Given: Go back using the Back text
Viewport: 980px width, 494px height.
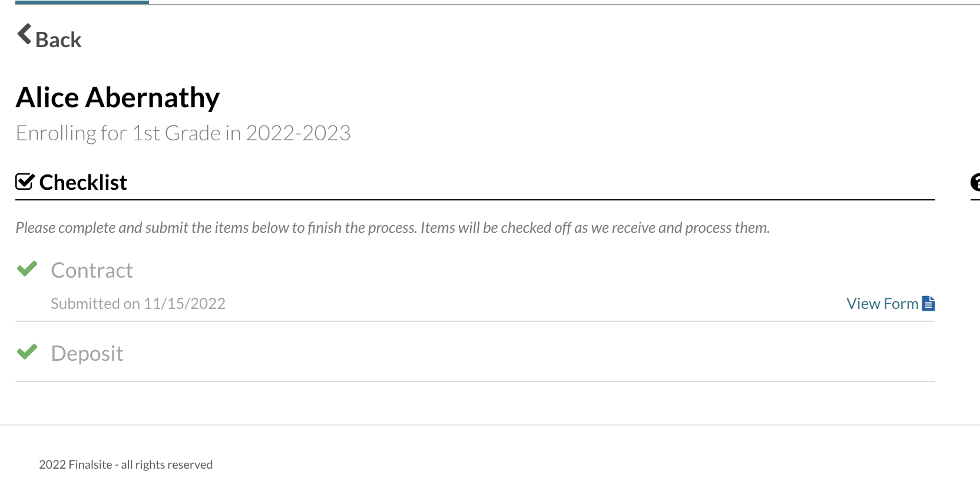Looking at the screenshot, I should click(x=58, y=40).
